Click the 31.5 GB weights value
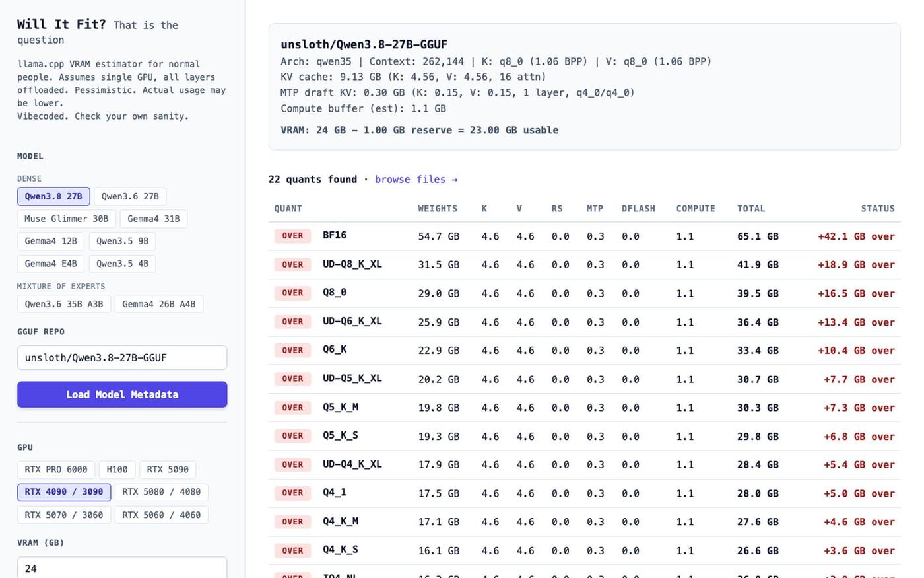The height and width of the screenshot is (578, 924). pos(439,265)
